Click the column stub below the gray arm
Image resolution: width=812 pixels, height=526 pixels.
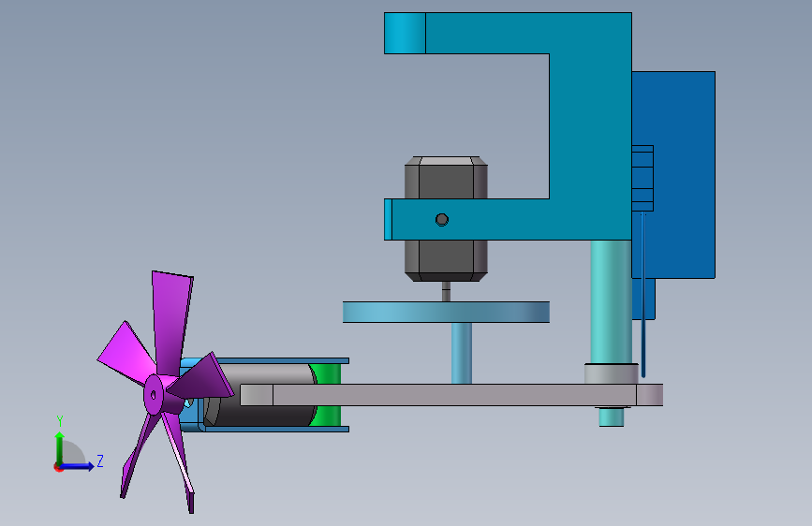612,416
